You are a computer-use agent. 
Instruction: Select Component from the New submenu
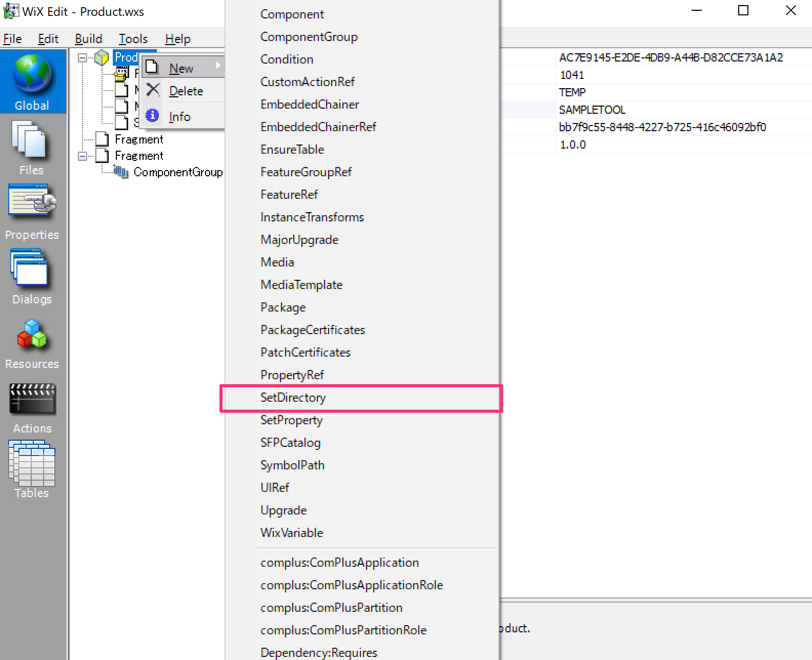[361, 14]
